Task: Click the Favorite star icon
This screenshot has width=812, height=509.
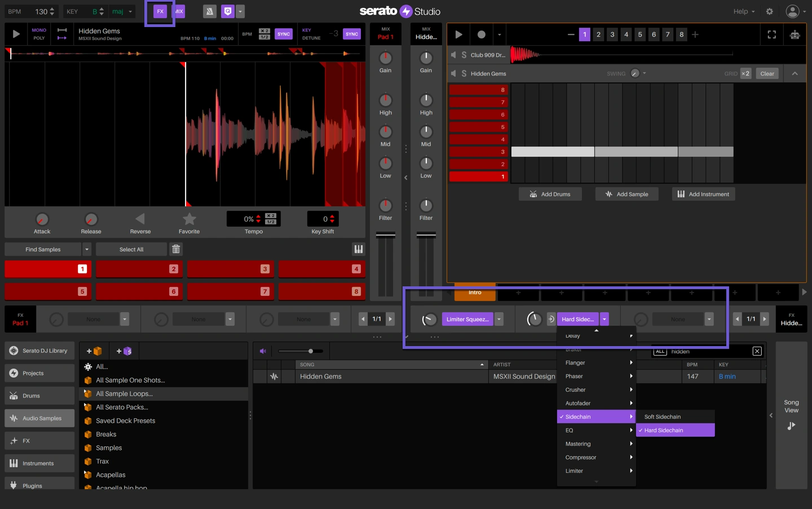Action: [189, 219]
